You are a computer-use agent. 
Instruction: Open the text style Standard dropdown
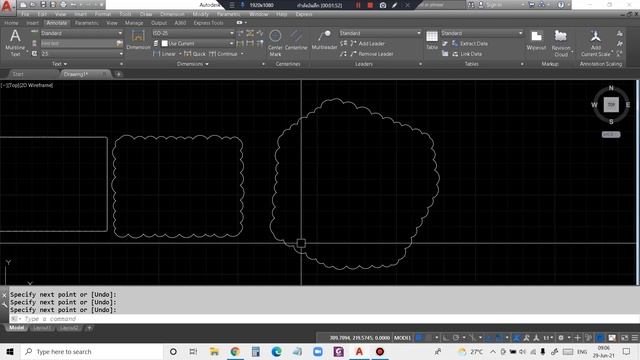[x=82, y=33]
